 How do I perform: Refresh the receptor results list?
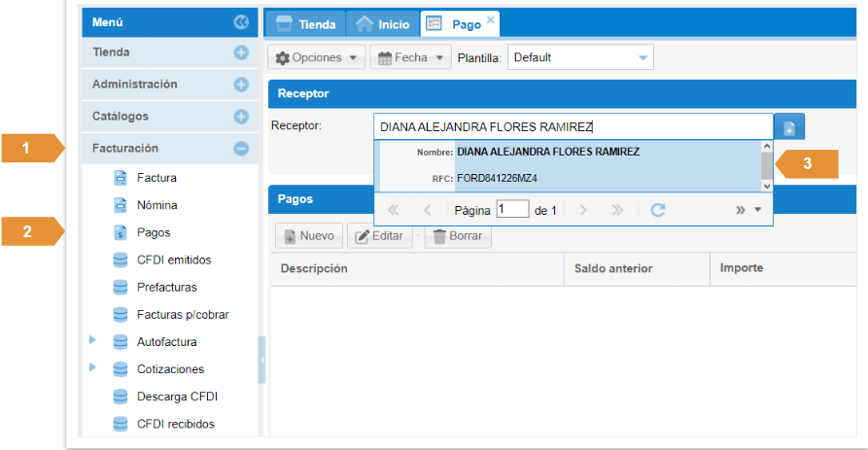click(x=658, y=209)
